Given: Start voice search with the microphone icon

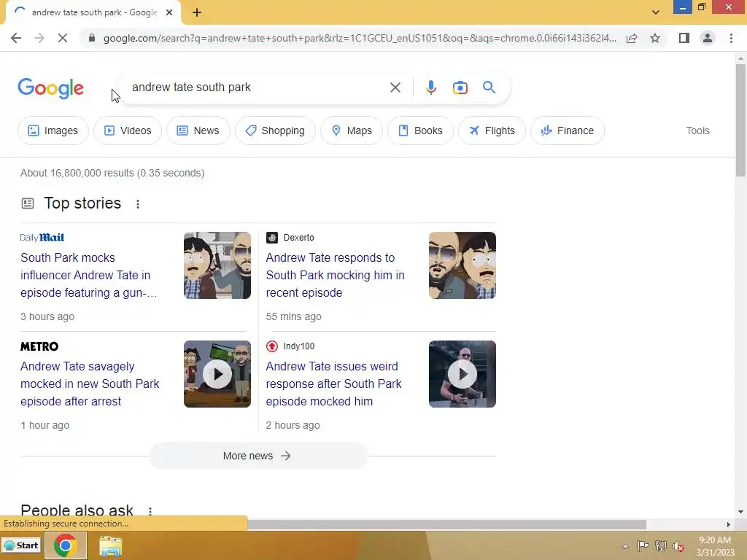Looking at the screenshot, I should point(430,87).
